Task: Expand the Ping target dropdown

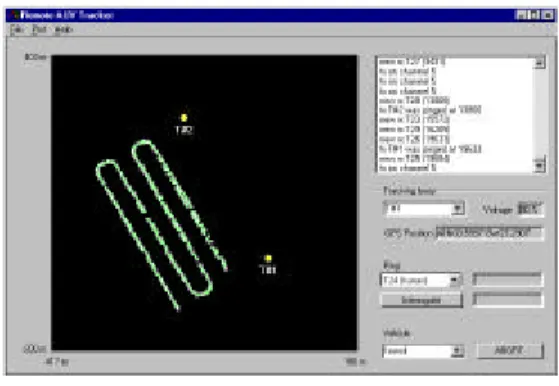Action: [455, 280]
